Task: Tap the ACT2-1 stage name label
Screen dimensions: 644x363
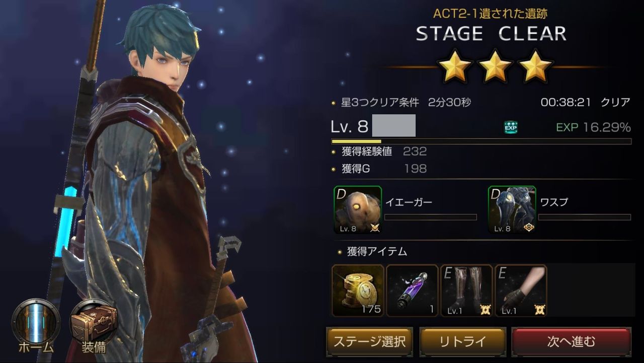Action: 491,14
